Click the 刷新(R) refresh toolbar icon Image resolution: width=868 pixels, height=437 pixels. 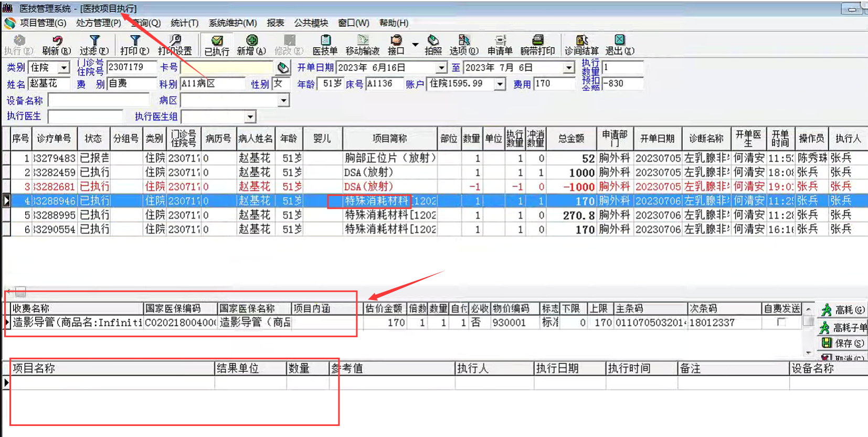(57, 45)
